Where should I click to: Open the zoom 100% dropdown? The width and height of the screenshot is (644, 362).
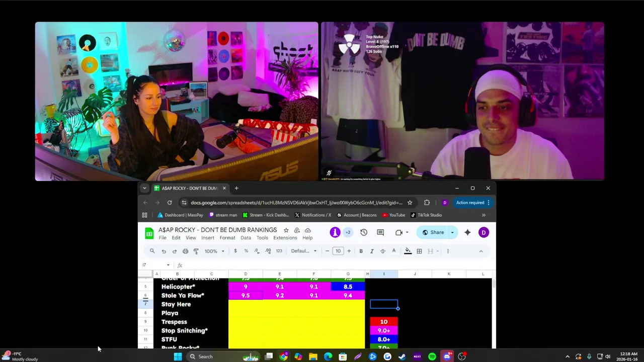[214, 251]
